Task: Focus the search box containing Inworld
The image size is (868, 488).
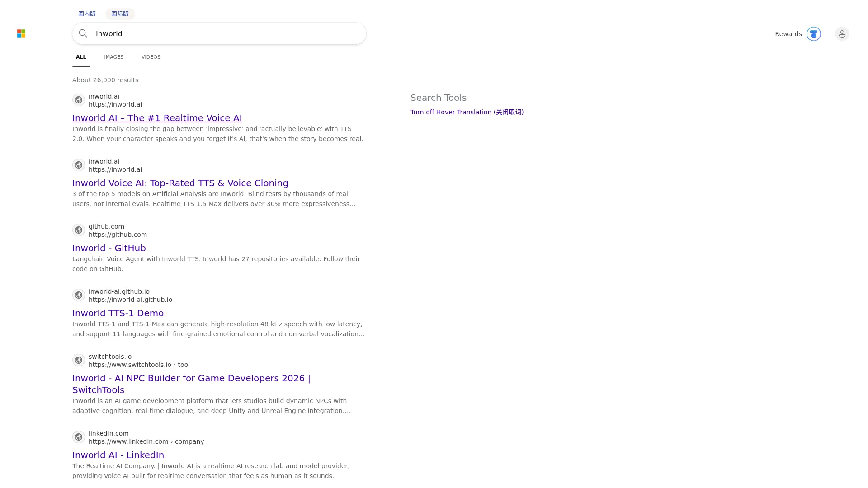Action: (219, 33)
